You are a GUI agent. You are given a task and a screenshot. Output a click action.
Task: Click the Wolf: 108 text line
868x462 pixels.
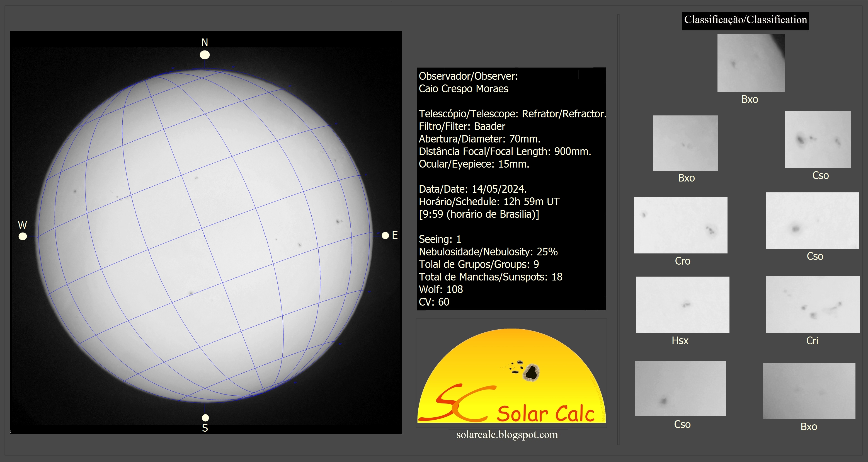tap(440, 289)
